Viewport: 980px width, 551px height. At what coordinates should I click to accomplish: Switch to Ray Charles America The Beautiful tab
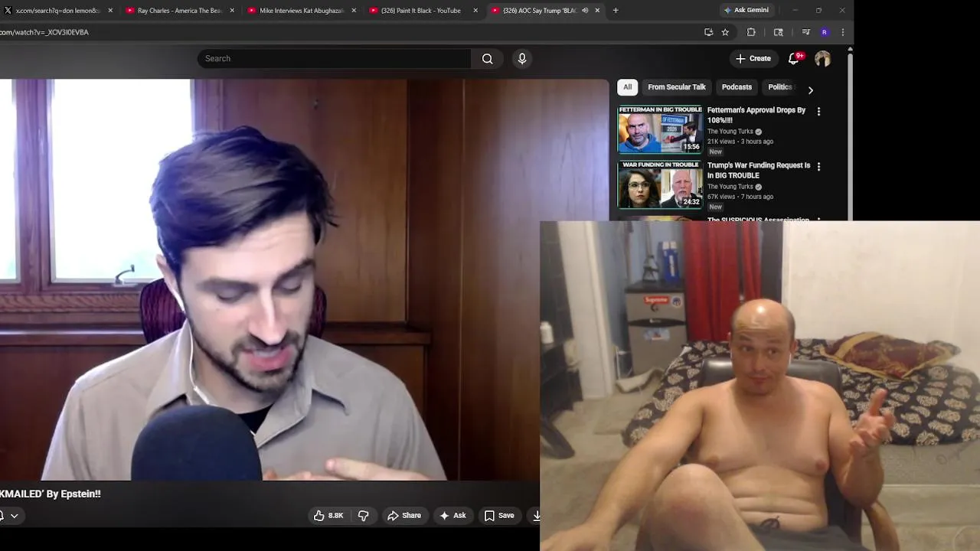point(178,11)
